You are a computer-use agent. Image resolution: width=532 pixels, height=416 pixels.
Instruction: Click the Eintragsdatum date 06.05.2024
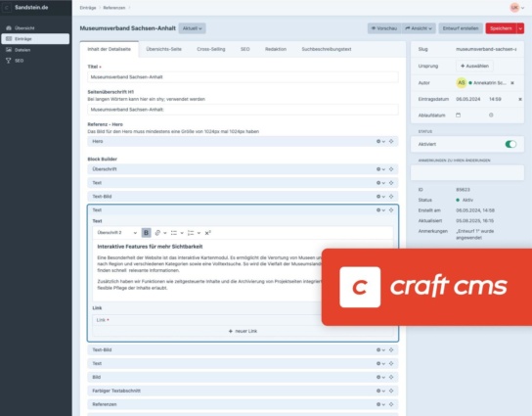click(x=468, y=99)
